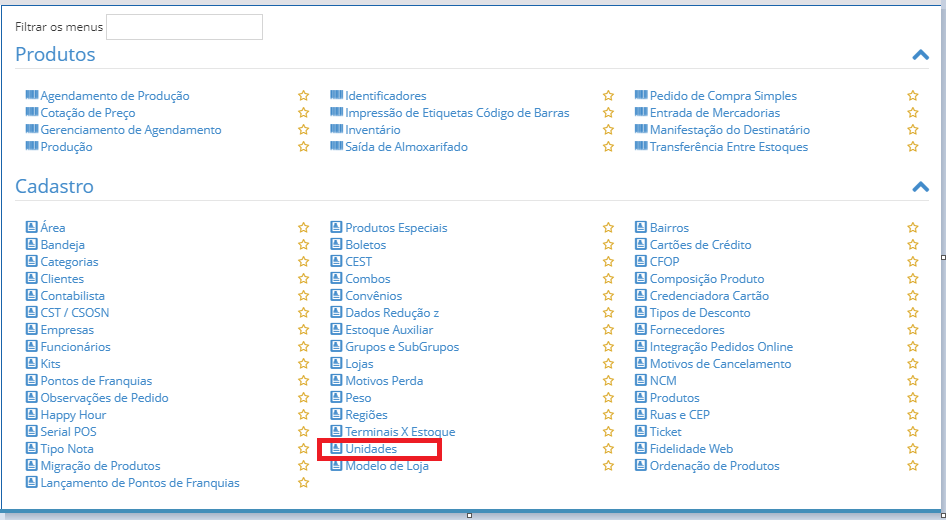Click the register icon beside Convênios

(337, 295)
